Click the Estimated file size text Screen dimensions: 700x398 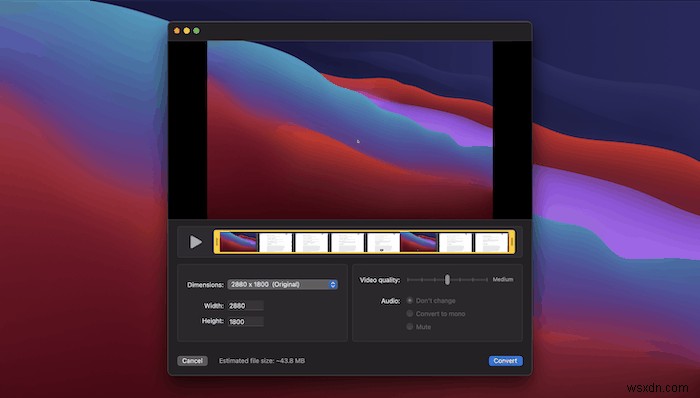[x=262, y=361]
